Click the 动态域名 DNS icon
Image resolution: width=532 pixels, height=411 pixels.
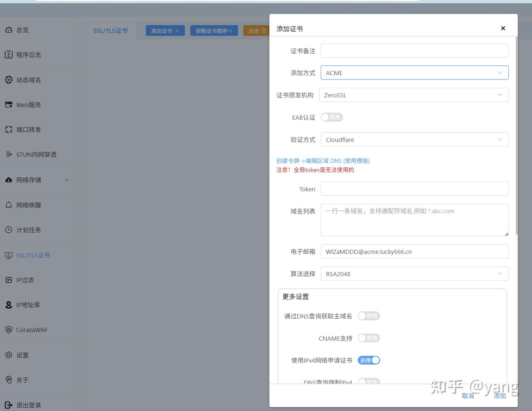tap(9, 80)
